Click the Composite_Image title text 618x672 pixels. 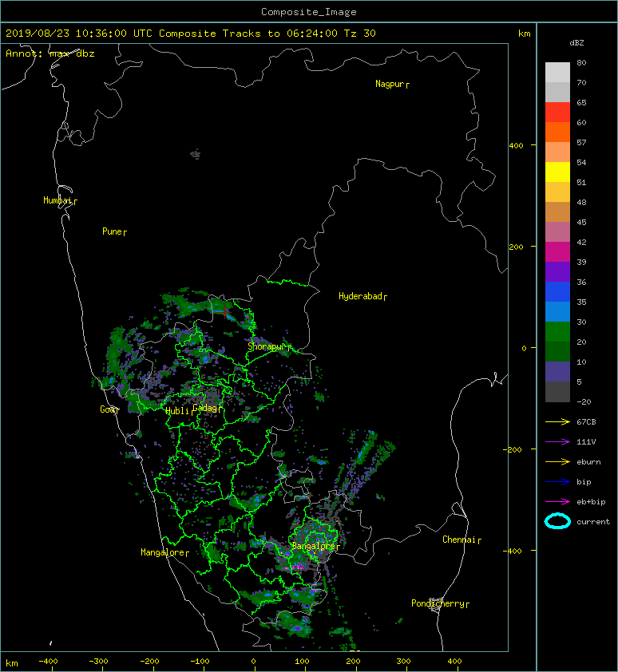tap(309, 12)
